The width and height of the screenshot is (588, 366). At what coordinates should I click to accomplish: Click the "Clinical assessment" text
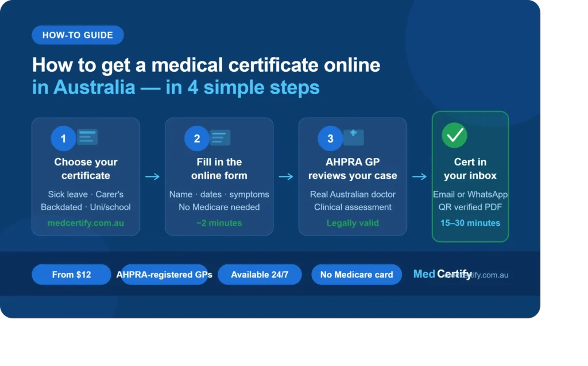[353, 207]
